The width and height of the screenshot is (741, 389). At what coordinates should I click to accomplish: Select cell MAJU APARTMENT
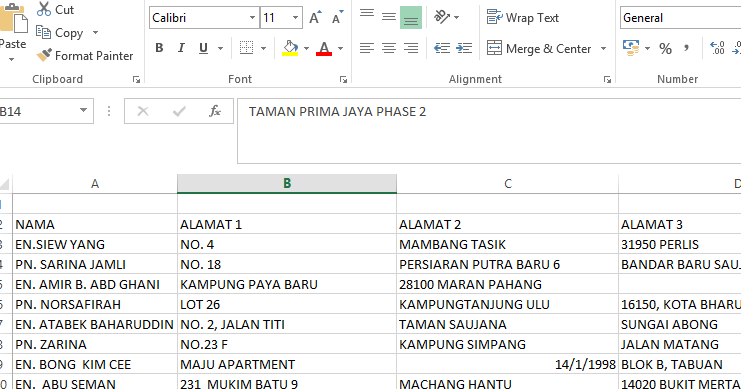tap(287, 364)
